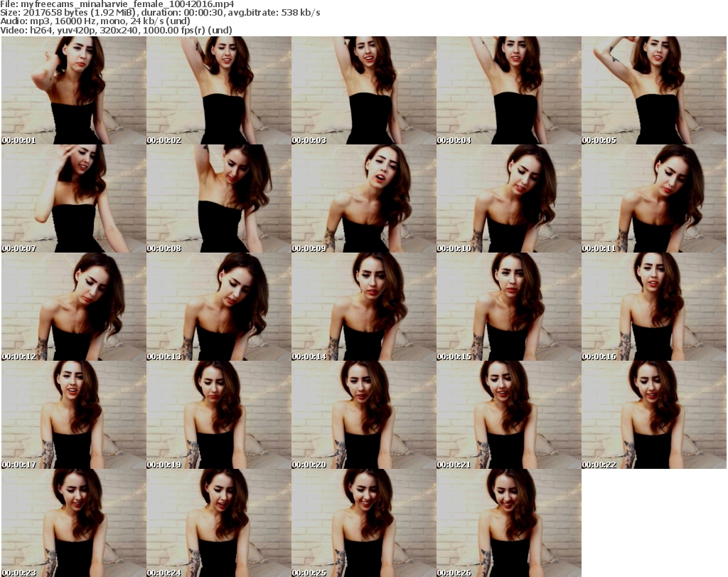
Task: Click the thumbnail frame stamped 00:00:26
Action: pyautogui.click(x=508, y=523)
